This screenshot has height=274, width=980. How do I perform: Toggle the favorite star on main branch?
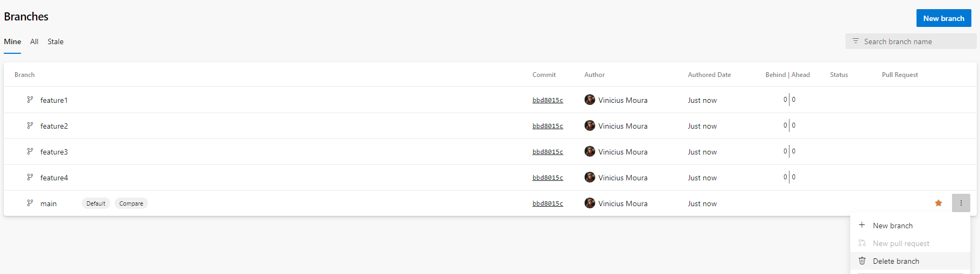tap(939, 203)
